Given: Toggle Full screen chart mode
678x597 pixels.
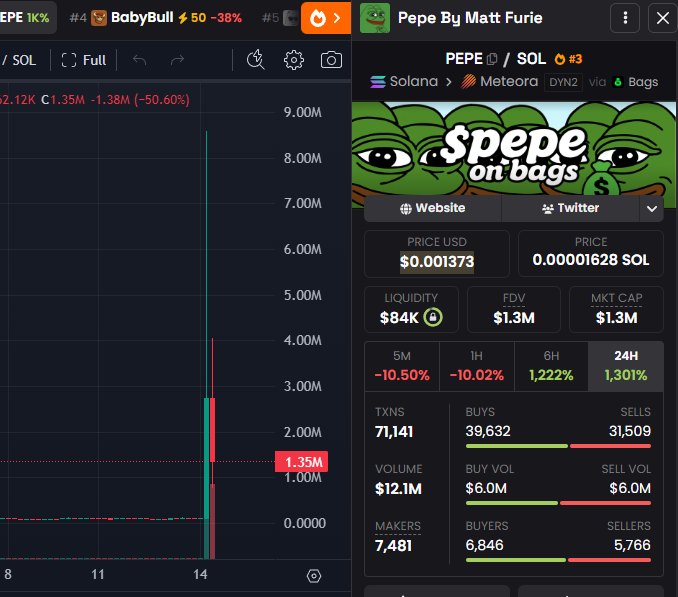Looking at the screenshot, I should [x=84, y=60].
